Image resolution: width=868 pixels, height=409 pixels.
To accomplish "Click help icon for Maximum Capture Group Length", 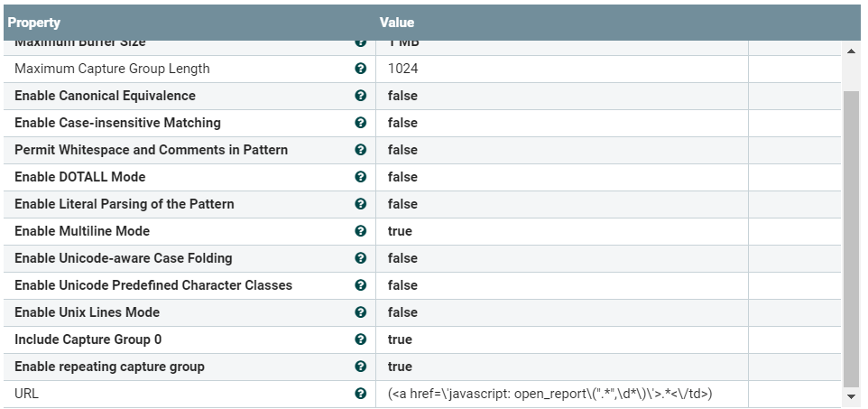I will [361, 69].
